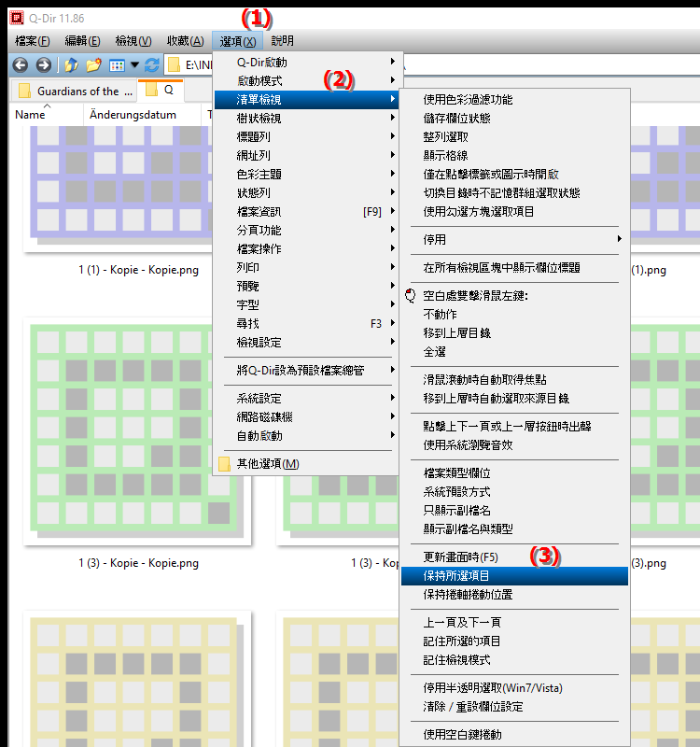Toggle 整列選取 option
700x747 pixels.
pos(514,136)
